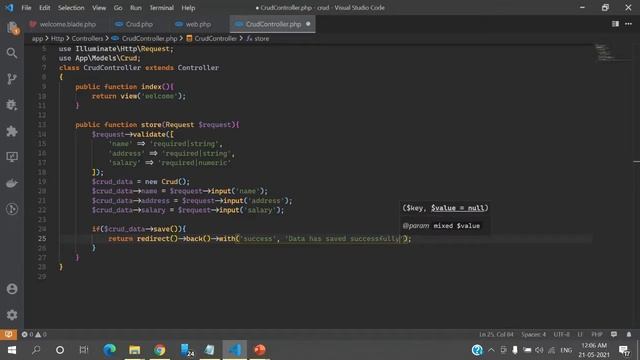Open the Remote Explorer view
The width and height of the screenshot is (640, 360).
tap(12, 157)
